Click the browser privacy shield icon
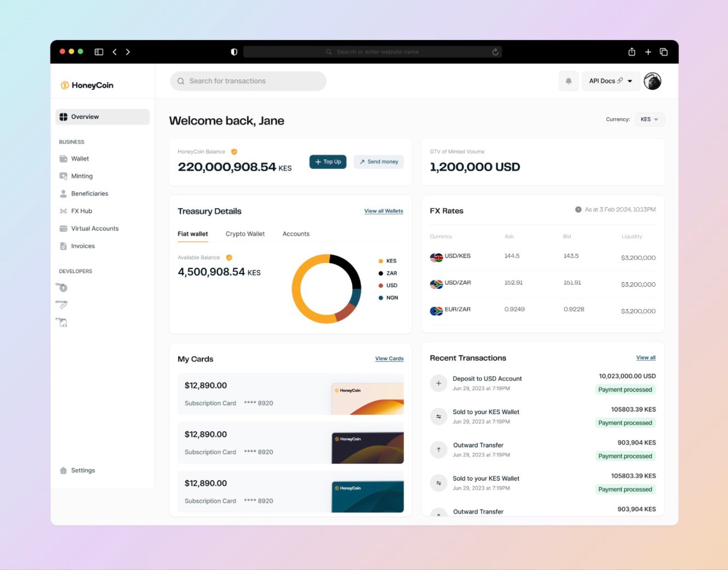Screen dimensions: 728x570 [234, 52]
